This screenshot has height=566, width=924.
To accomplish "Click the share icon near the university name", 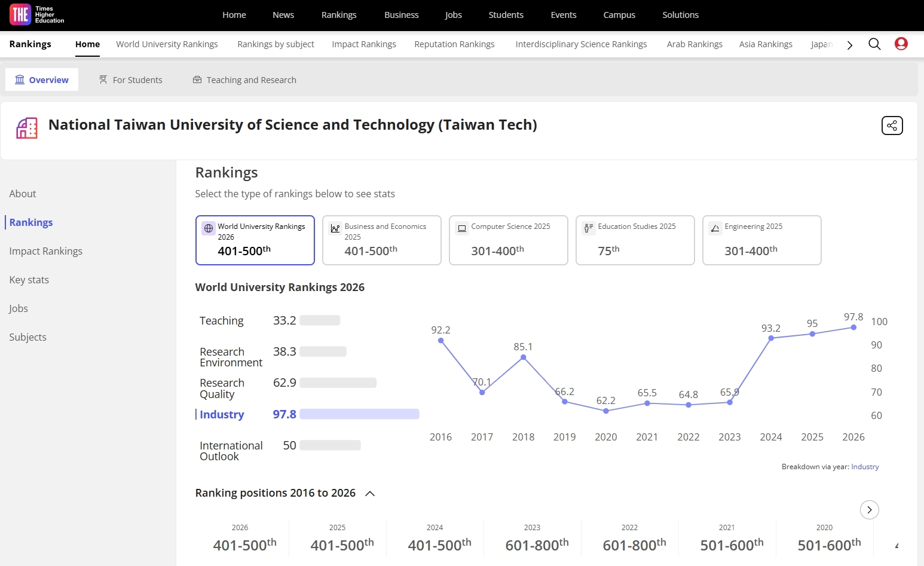I will coord(892,126).
